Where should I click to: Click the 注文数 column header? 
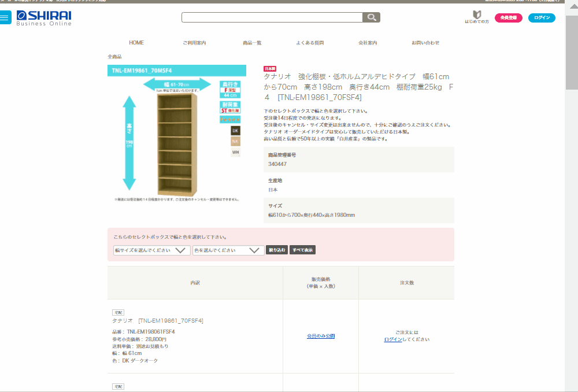click(x=407, y=283)
